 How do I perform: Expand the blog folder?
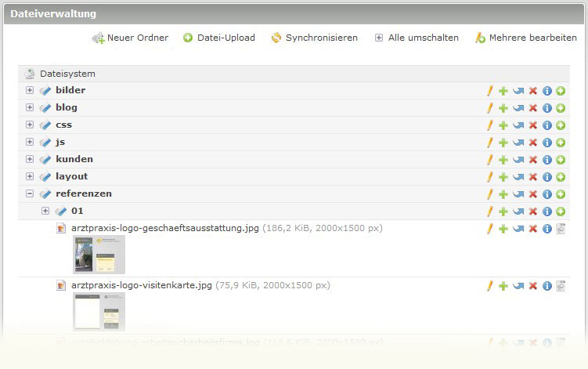pyautogui.click(x=30, y=107)
